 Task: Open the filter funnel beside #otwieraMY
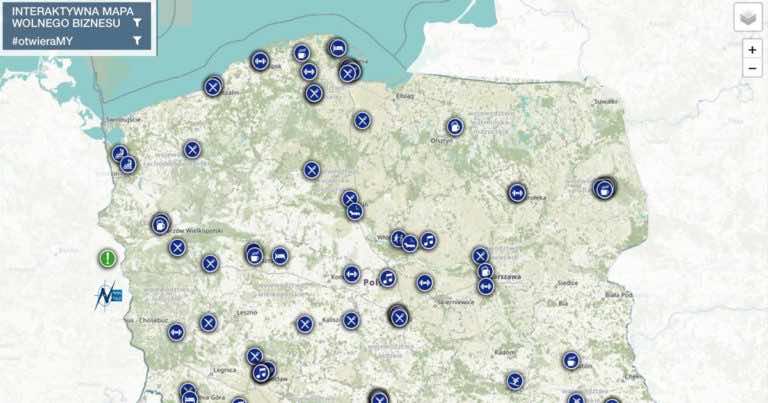point(137,41)
